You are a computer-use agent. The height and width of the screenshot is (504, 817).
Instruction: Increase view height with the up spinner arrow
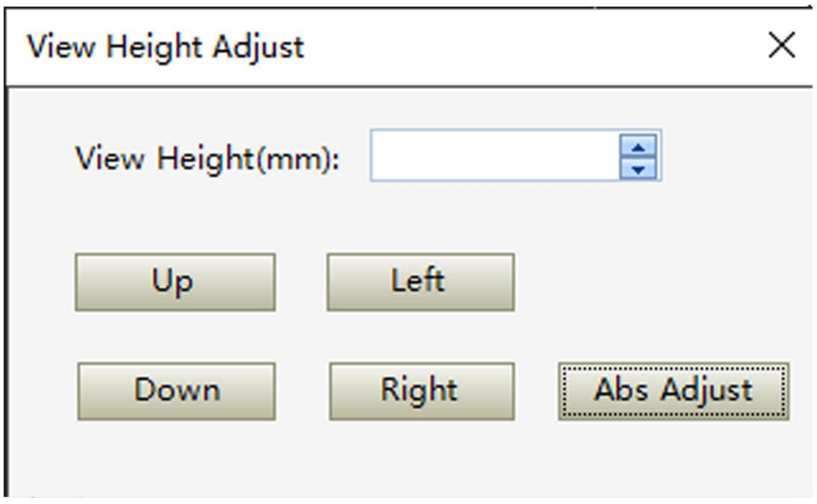[x=638, y=147]
